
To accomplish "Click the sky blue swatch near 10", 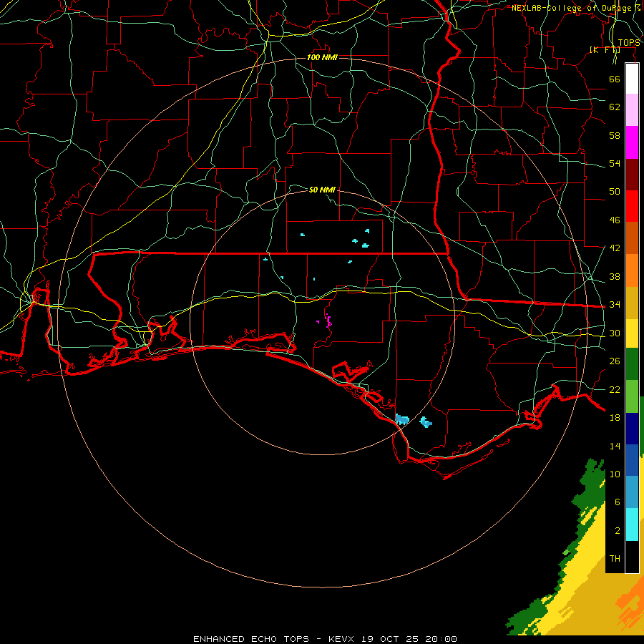I will 632,492.
